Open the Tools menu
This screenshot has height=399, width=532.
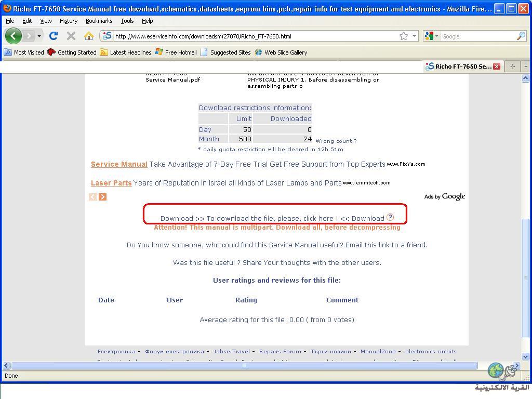pos(127,21)
